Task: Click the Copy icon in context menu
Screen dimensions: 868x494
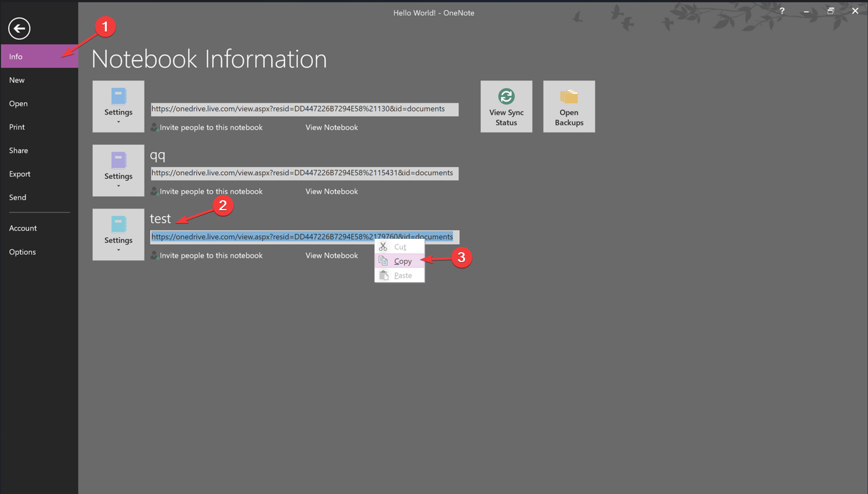Action: click(383, 261)
